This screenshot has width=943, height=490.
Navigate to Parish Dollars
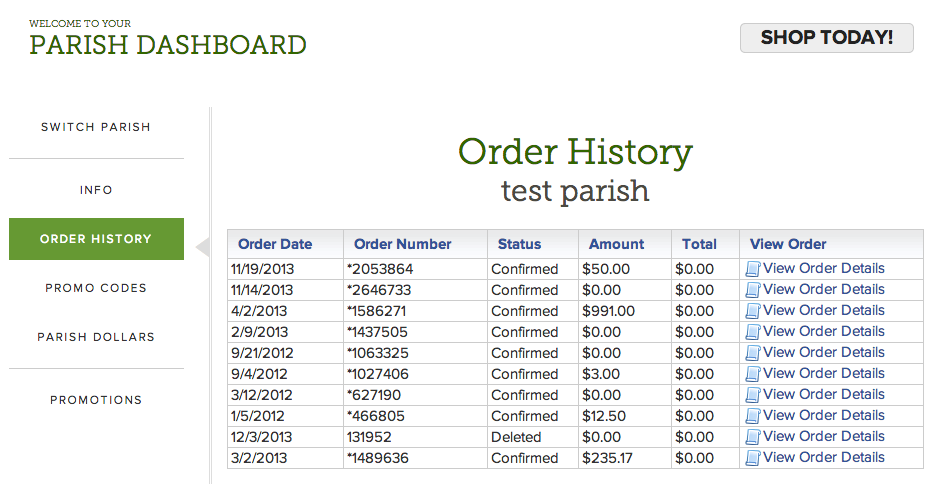tap(96, 337)
